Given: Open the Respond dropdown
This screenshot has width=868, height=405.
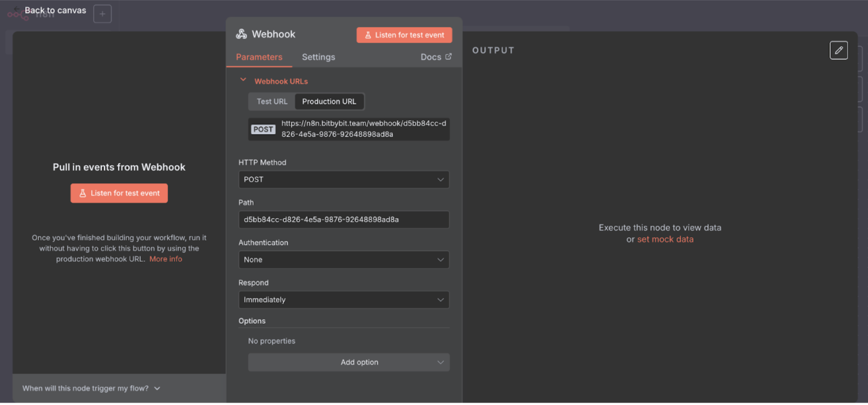Looking at the screenshot, I should point(344,300).
